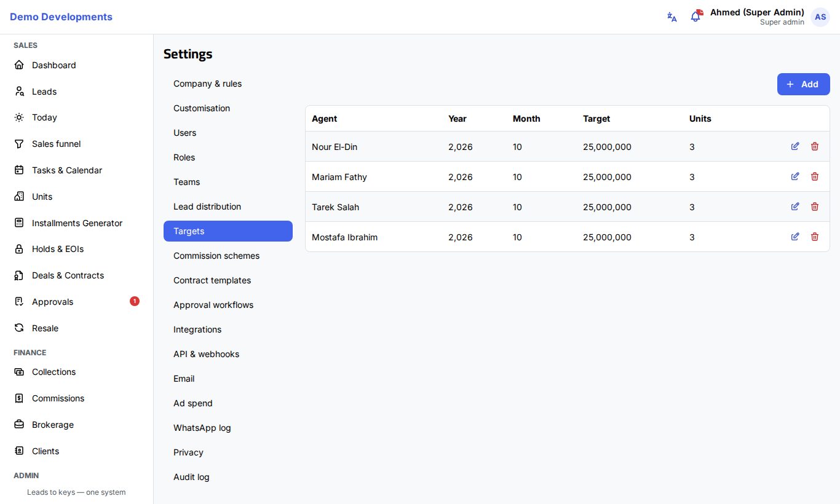Viewport: 840px width, 504px height.
Task: Click the Brokerage briefcase icon
Action: pos(19,425)
